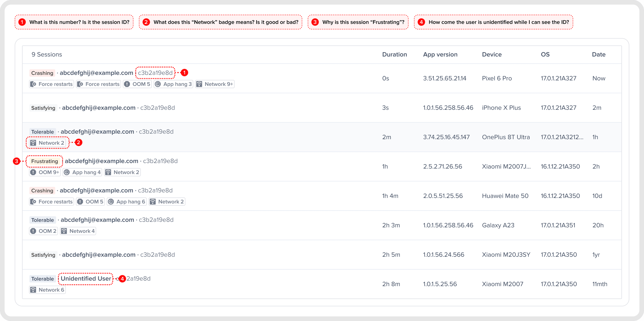Viewport: 644px width, 321px height.
Task: Click the App hang 6 badge
Action: click(x=127, y=202)
